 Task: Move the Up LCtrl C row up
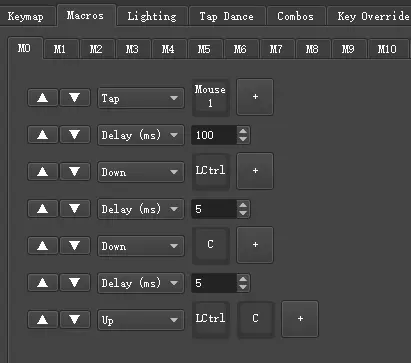click(43, 320)
